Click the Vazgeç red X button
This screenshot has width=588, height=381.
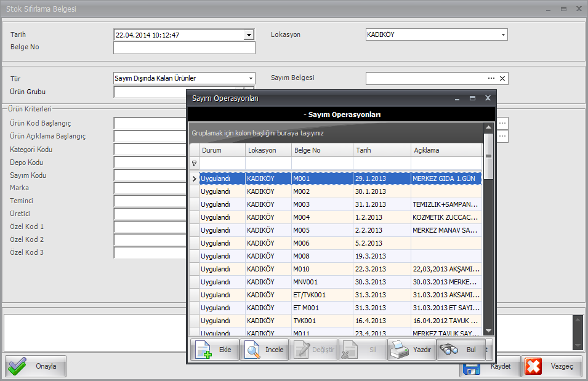point(552,366)
